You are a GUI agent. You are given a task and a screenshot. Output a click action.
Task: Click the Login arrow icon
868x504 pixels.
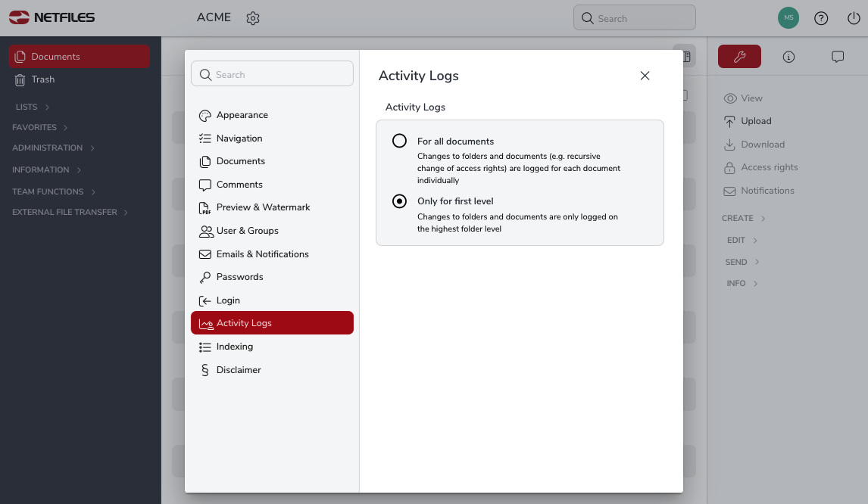[205, 301]
